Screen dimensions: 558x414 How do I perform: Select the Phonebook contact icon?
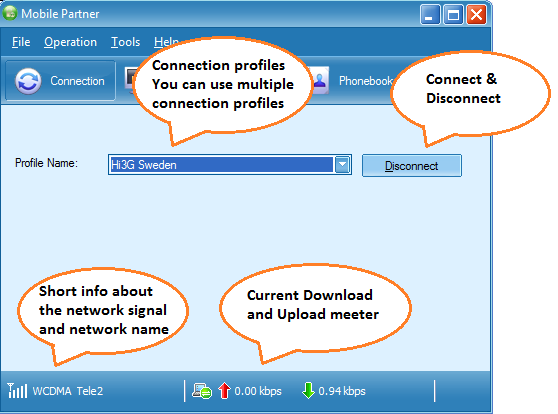tap(320, 80)
